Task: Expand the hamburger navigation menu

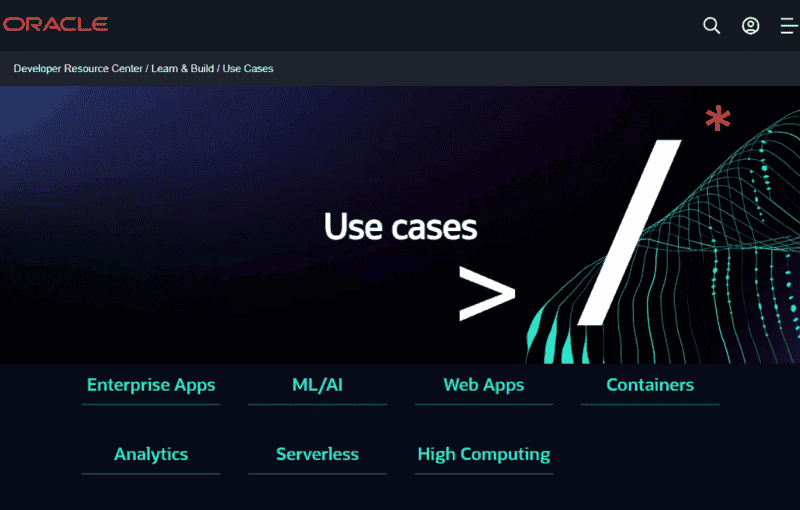Action: [788, 26]
